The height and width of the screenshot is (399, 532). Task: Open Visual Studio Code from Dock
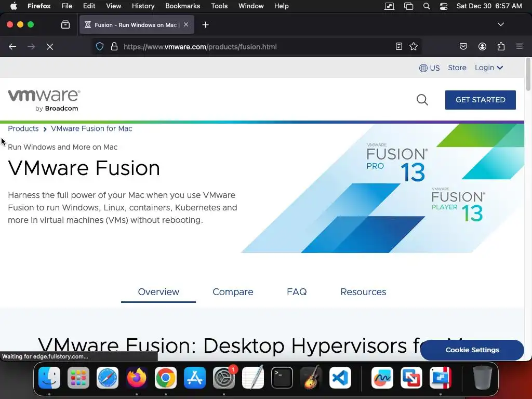(x=340, y=378)
